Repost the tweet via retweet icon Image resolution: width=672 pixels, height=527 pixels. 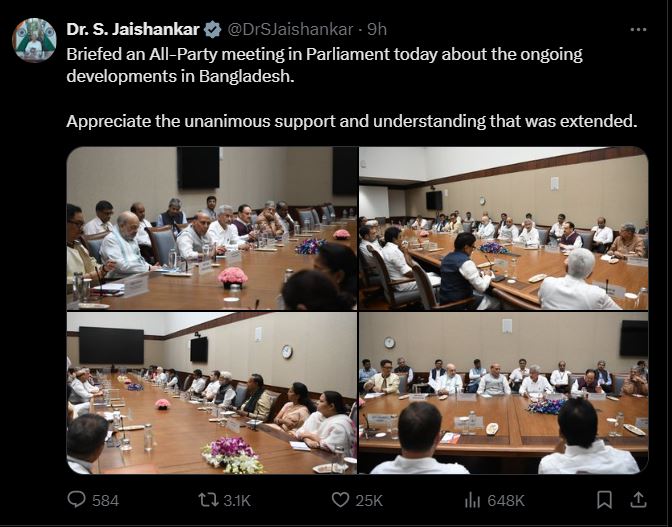[x=208, y=500]
